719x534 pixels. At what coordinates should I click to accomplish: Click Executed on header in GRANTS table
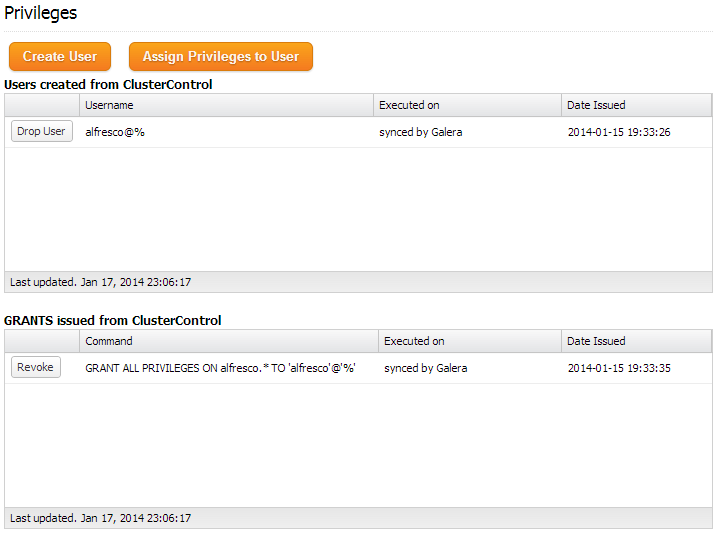[x=414, y=341]
